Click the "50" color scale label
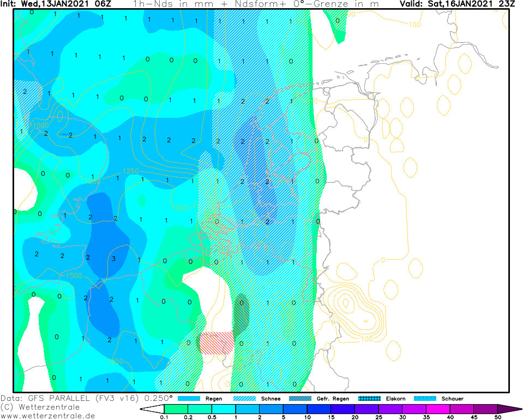The image size is (523, 420). (498, 417)
